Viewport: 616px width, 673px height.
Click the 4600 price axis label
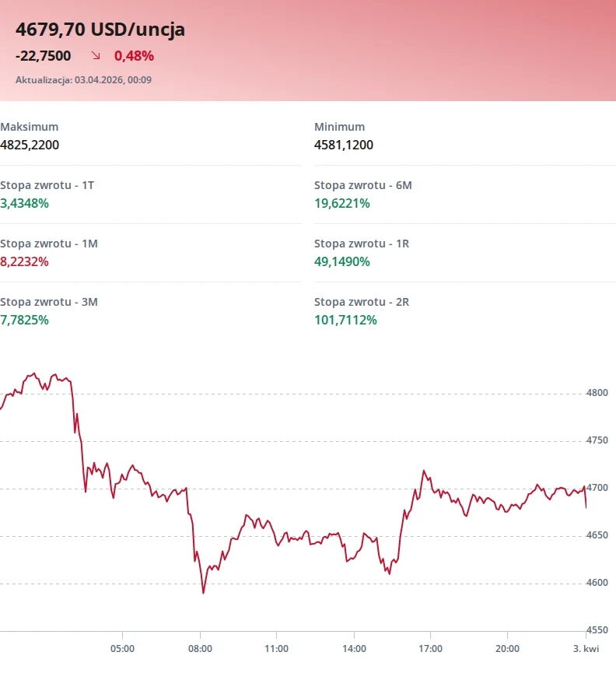point(597,583)
